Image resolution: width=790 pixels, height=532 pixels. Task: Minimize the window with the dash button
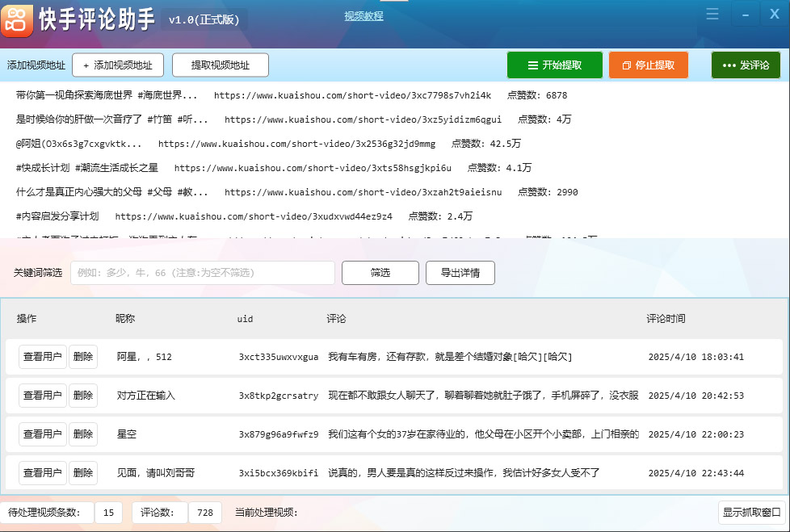click(x=745, y=15)
